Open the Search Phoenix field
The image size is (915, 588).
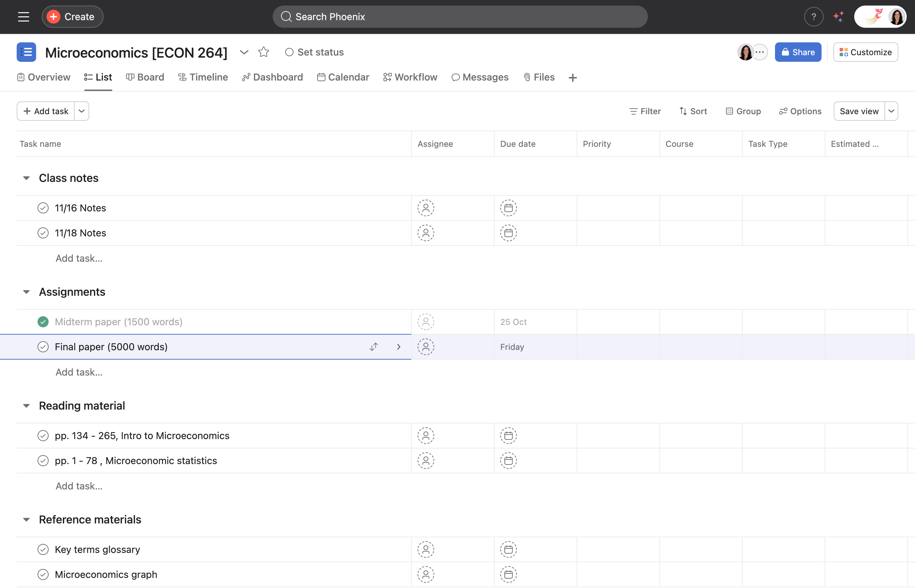(460, 16)
